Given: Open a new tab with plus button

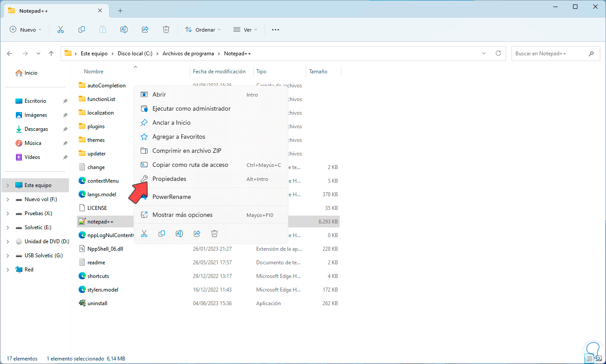Looking at the screenshot, I should (x=120, y=11).
